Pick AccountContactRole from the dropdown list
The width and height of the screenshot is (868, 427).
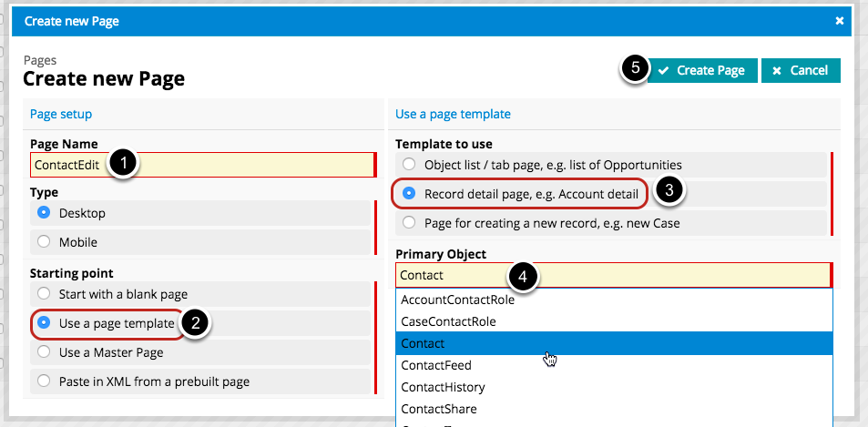pos(457,300)
